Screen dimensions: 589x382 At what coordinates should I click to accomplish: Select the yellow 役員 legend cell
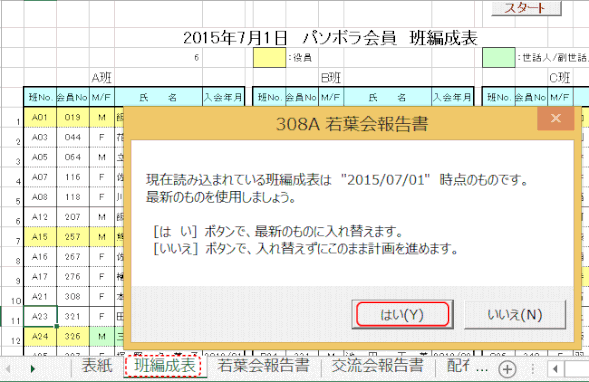(269, 57)
